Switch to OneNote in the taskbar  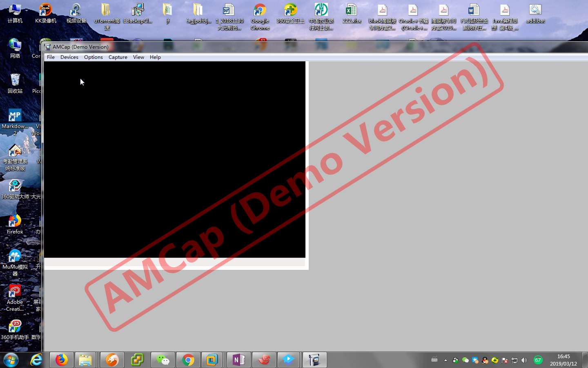pyautogui.click(x=239, y=360)
